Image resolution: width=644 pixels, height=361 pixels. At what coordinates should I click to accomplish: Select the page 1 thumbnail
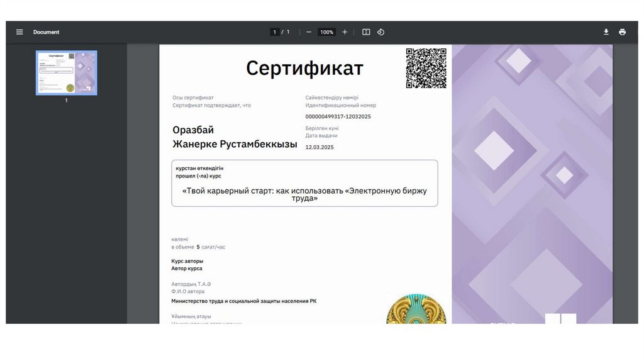(67, 73)
